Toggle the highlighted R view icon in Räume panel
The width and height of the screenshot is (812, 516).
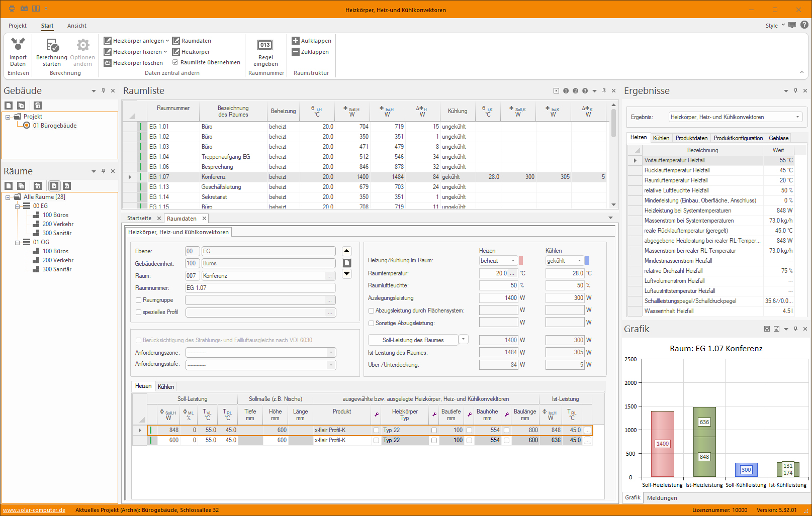tap(54, 186)
